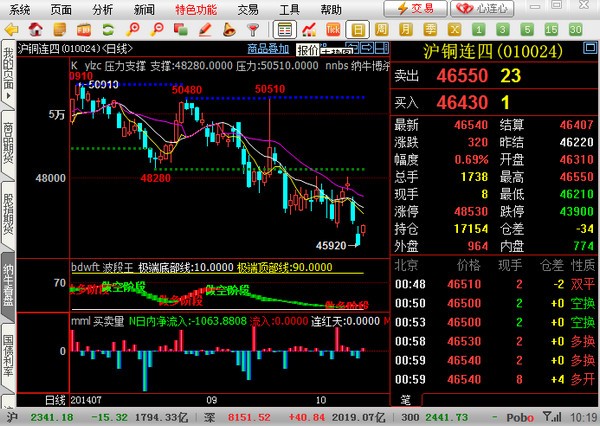Open the time-sharing trend chart icon
Image resolution: width=600 pixels, height=426 pixels.
(x=309, y=29)
